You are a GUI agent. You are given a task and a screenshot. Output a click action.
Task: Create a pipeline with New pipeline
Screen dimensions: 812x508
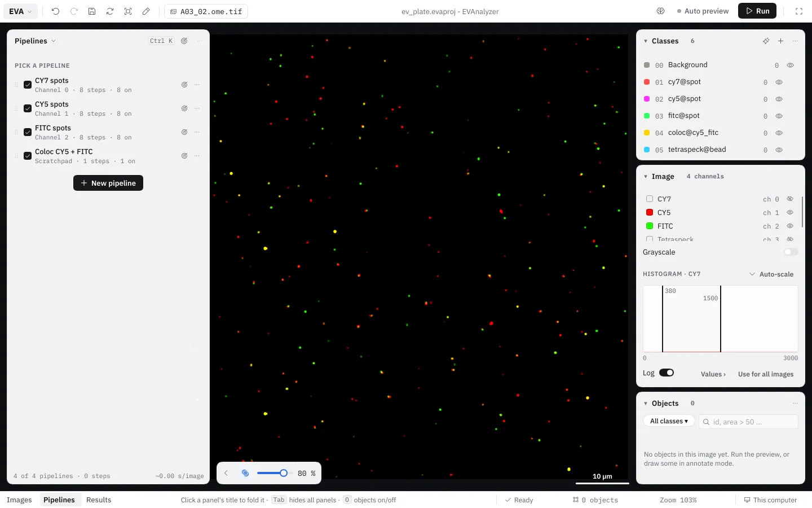coord(108,183)
